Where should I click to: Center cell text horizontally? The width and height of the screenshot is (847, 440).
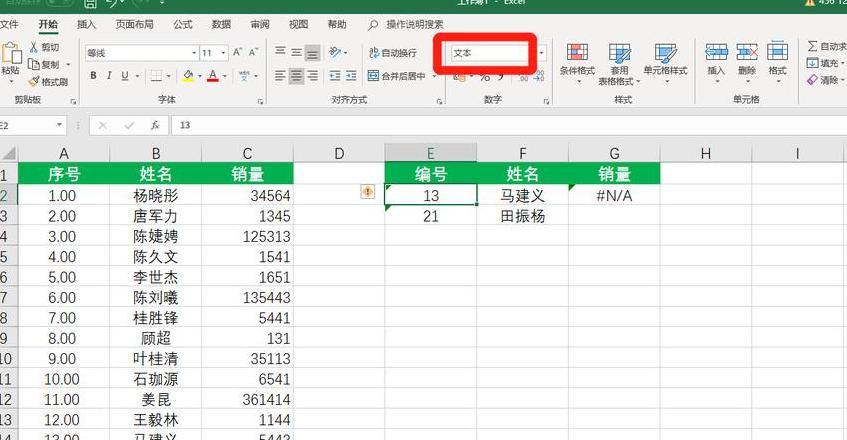click(x=296, y=76)
